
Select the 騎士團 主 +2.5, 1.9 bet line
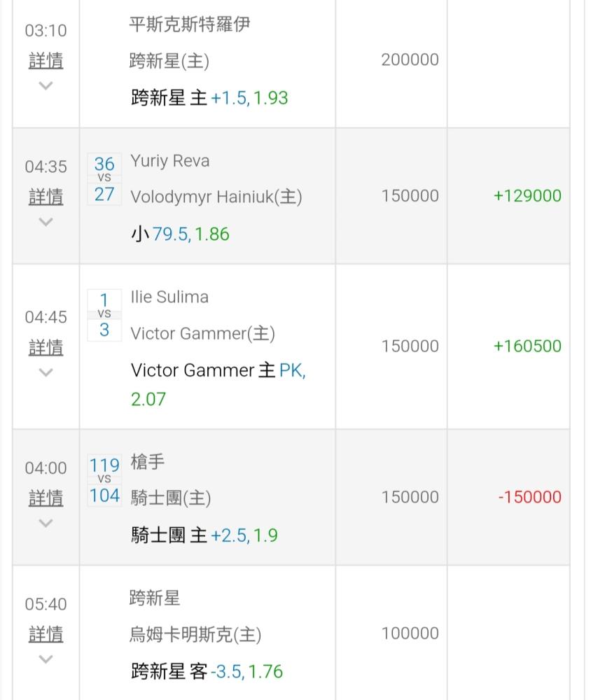pos(204,535)
